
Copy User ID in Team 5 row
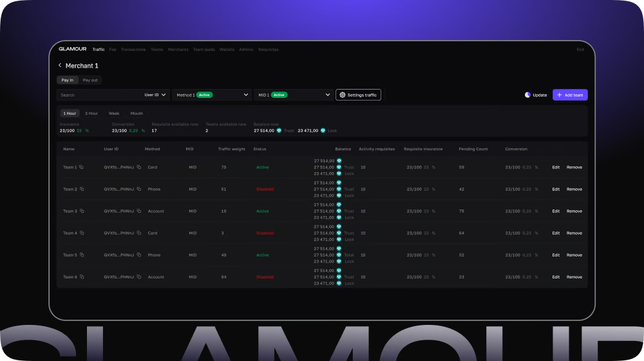click(139, 255)
